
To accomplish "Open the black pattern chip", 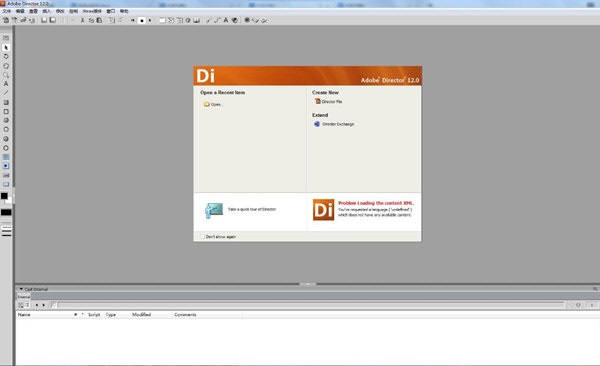I will (x=6, y=212).
